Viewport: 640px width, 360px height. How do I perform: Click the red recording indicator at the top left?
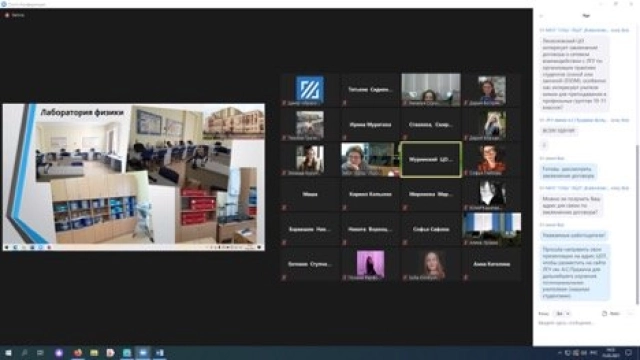pos(7,15)
